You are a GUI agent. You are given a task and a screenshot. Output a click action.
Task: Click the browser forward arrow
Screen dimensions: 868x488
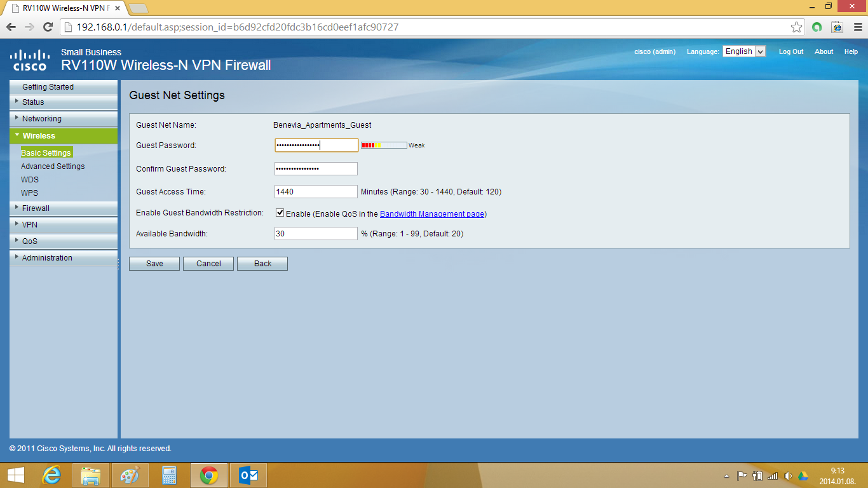click(29, 27)
